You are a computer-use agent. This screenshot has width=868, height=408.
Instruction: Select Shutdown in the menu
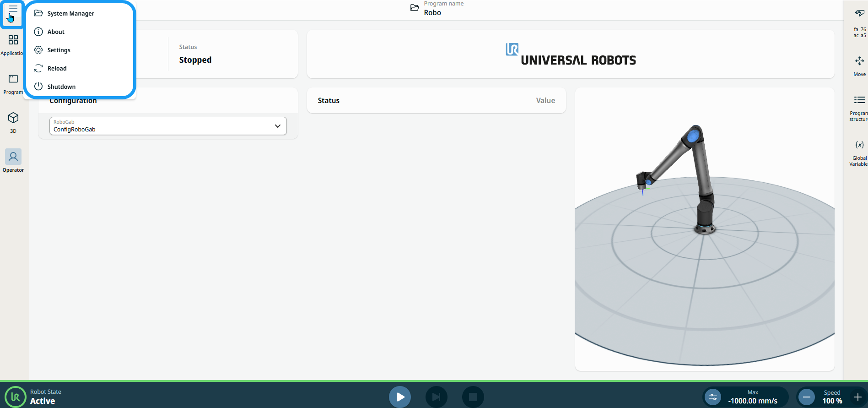[61, 87]
